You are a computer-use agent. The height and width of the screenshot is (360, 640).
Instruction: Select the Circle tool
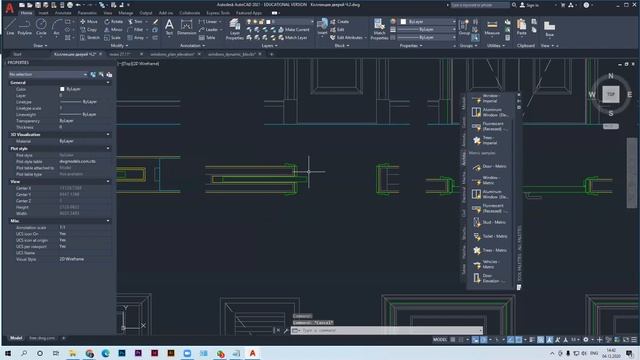[x=41, y=27]
